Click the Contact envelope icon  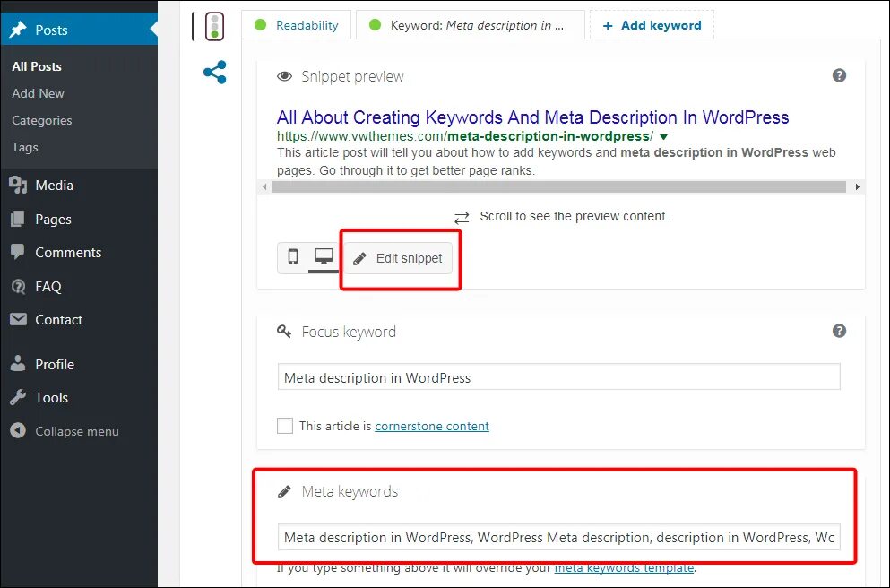point(18,319)
